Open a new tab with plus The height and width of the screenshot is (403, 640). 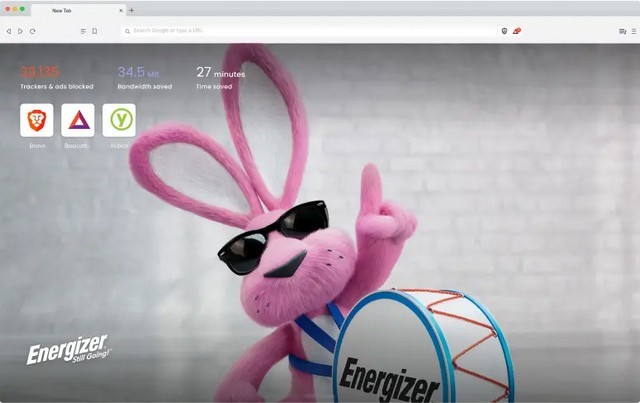tap(131, 11)
